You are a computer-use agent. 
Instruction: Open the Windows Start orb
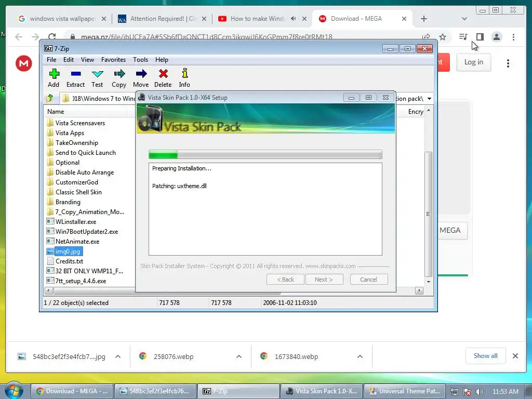pos(14,391)
